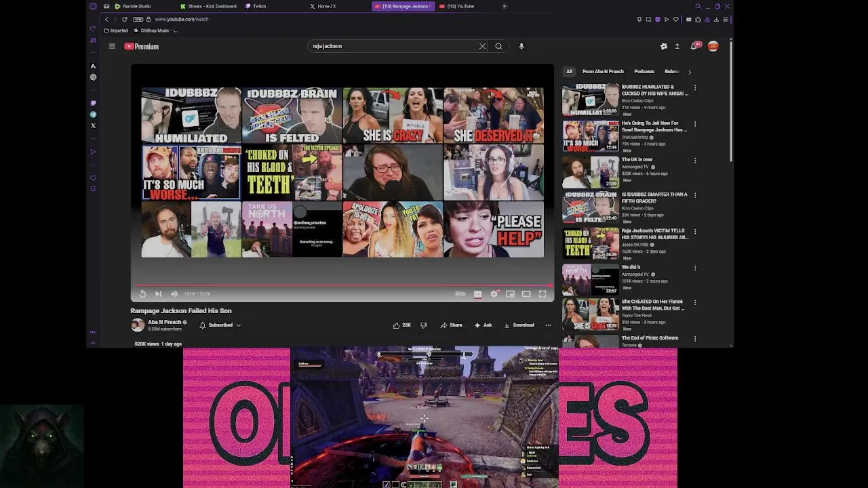Download the video
The image size is (868, 488).
pos(519,325)
